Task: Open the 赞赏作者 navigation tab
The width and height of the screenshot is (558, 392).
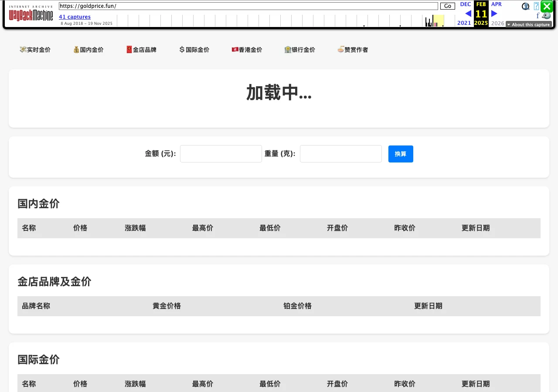Action: click(x=353, y=50)
